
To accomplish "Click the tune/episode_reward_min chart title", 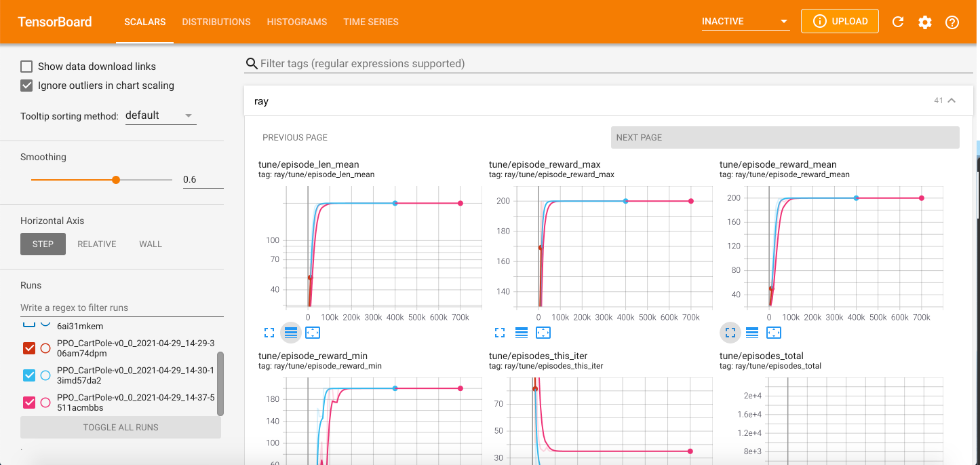I will click(x=313, y=356).
